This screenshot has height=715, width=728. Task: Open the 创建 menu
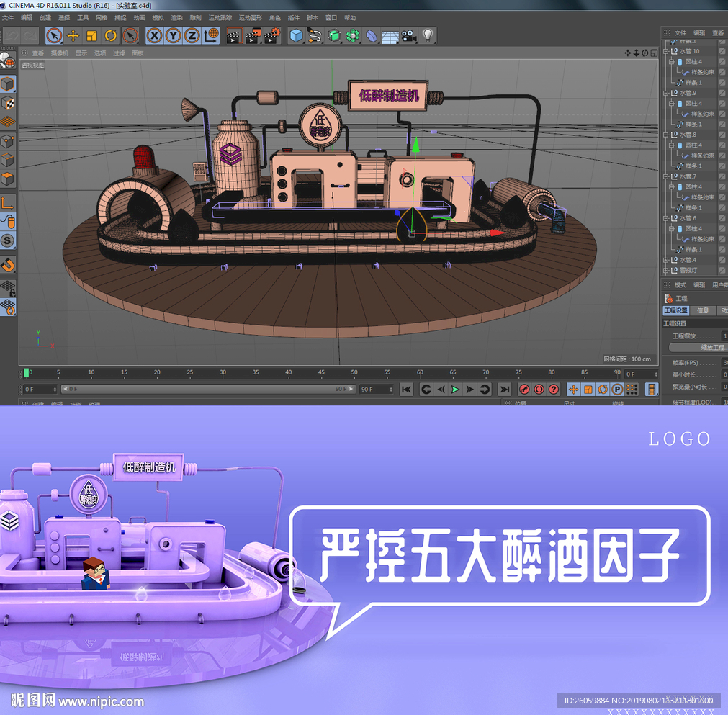coord(45,18)
